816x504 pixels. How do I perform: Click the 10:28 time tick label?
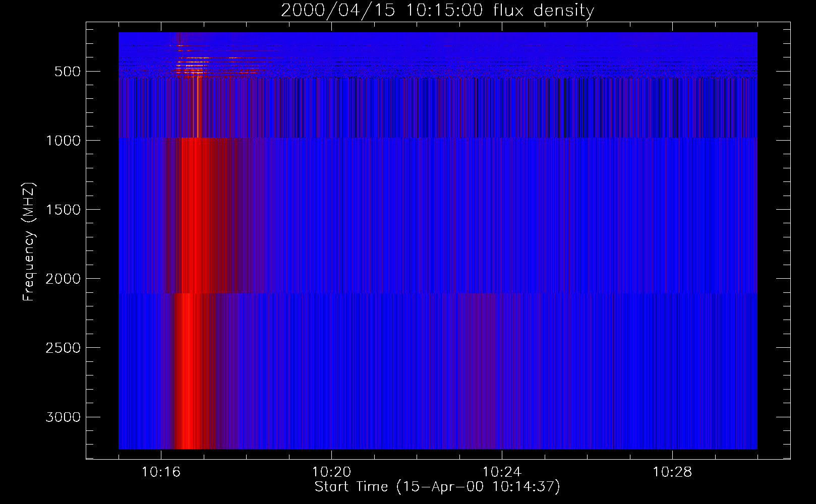(x=672, y=472)
